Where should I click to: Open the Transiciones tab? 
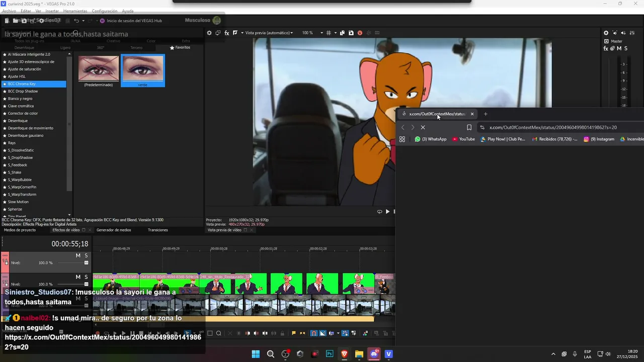click(x=158, y=230)
